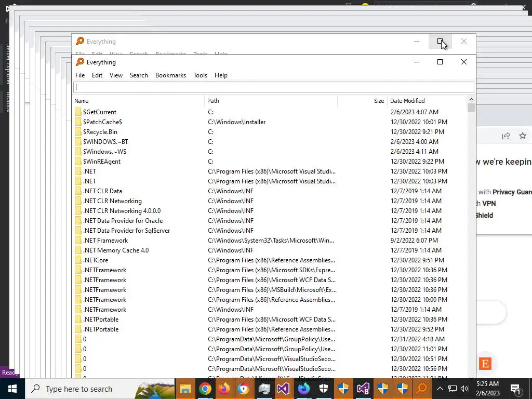Click the volume speaker icon in tray
532x399 pixels.
tap(464, 389)
